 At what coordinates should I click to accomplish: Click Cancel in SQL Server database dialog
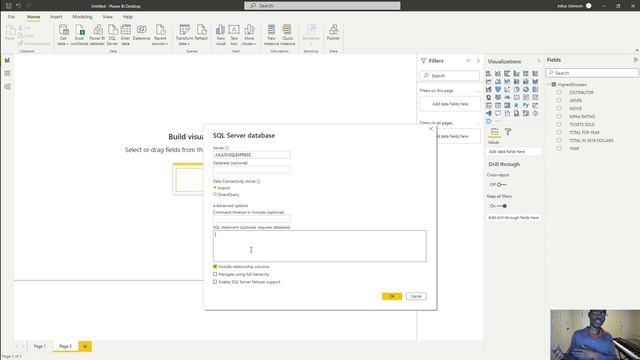point(416,296)
